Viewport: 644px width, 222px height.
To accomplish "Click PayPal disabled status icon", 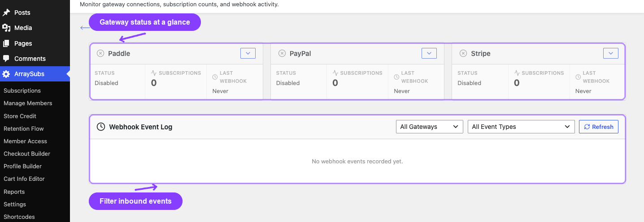I will point(282,53).
